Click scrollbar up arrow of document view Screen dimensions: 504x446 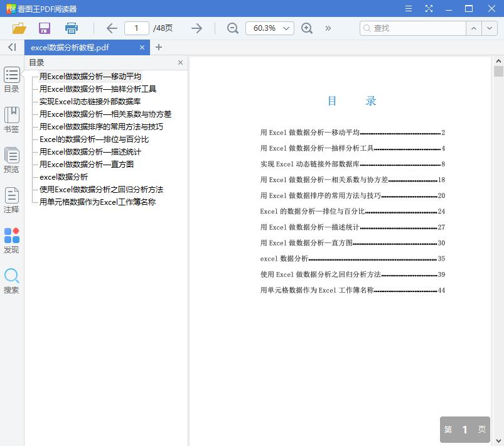pos(498,61)
